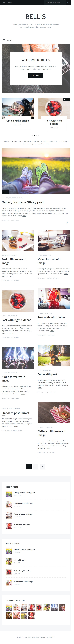Open the Contact hamburger icon in top bar
This screenshot has width=74, height=644.
pyautogui.click(x=4, y=2)
